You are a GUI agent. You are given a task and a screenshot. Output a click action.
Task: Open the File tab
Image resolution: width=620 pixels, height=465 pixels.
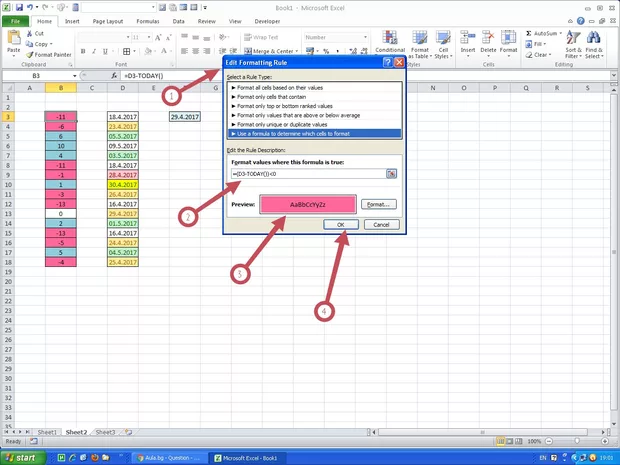pos(15,21)
